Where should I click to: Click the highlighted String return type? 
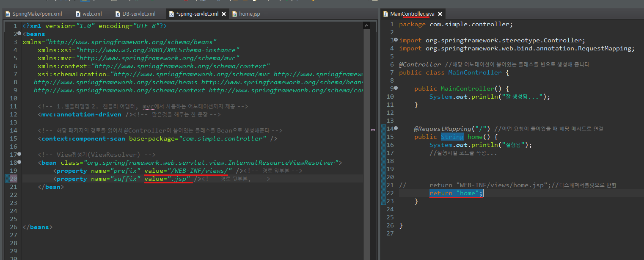click(x=452, y=137)
